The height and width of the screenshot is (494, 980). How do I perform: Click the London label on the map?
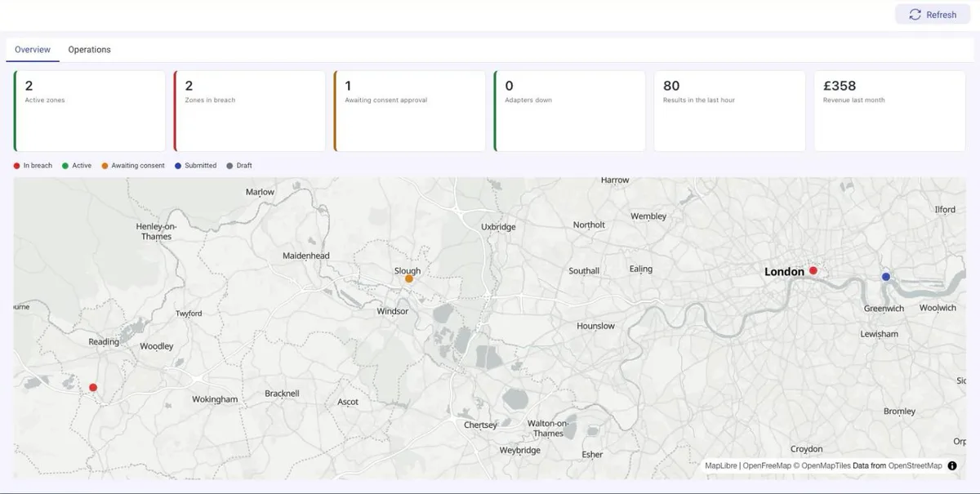coord(784,272)
